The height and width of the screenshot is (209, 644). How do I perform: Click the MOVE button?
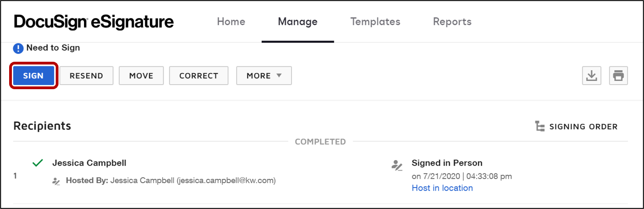point(141,75)
